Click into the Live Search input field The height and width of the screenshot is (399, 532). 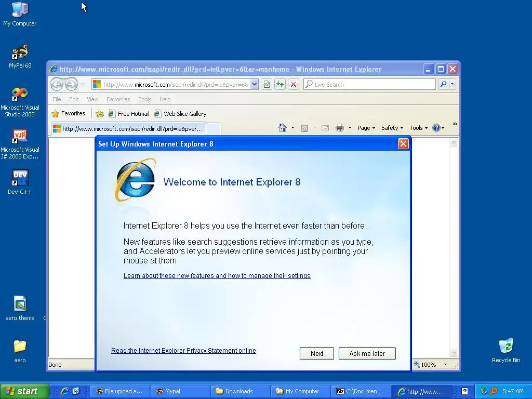coord(369,84)
